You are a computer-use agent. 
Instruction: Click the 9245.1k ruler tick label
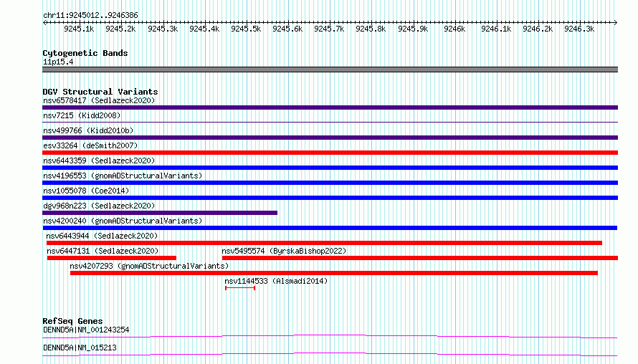pyautogui.click(x=79, y=29)
